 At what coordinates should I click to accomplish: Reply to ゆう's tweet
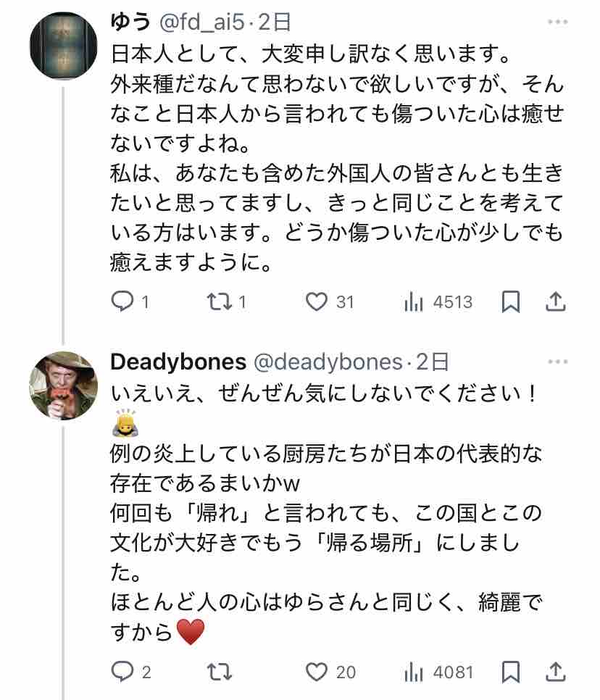pyautogui.click(x=121, y=301)
